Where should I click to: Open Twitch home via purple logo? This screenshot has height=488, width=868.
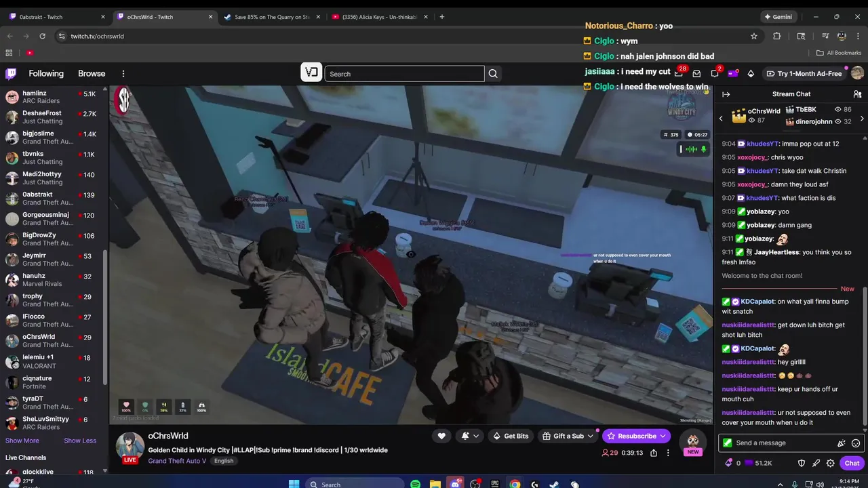tap(11, 73)
